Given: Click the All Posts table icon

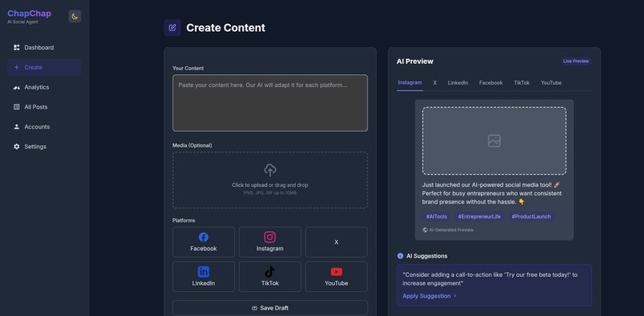Looking at the screenshot, I should (x=17, y=107).
